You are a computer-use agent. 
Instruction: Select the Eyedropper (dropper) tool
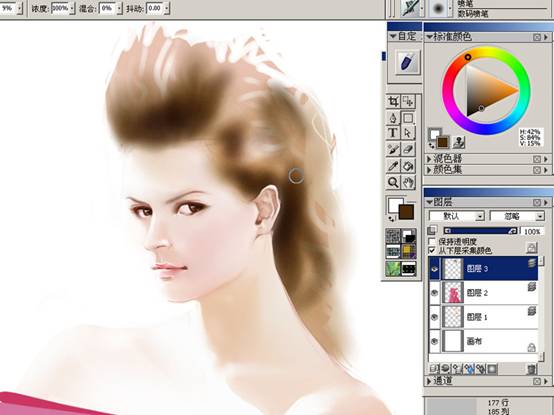tap(393, 165)
